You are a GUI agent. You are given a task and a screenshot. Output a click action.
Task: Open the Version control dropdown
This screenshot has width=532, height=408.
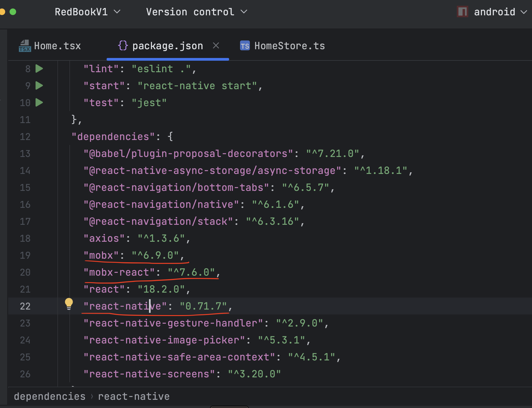[x=197, y=12]
